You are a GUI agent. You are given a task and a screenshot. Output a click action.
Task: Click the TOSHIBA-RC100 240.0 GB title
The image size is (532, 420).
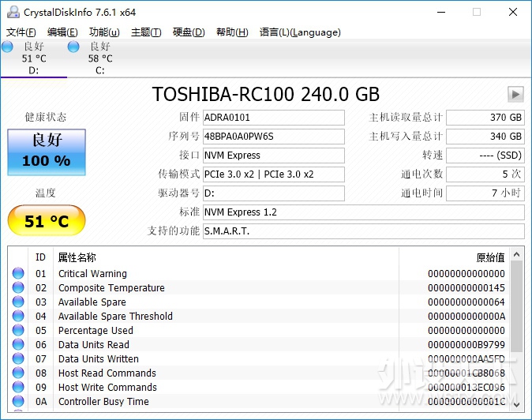(x=266, y=94)
